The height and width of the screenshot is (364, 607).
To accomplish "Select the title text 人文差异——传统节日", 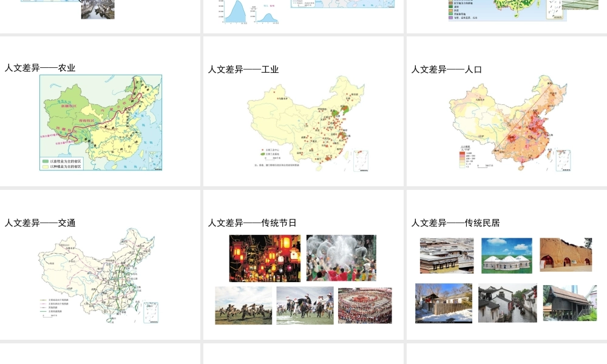I will pyautogui.click(x=253, y=223).
